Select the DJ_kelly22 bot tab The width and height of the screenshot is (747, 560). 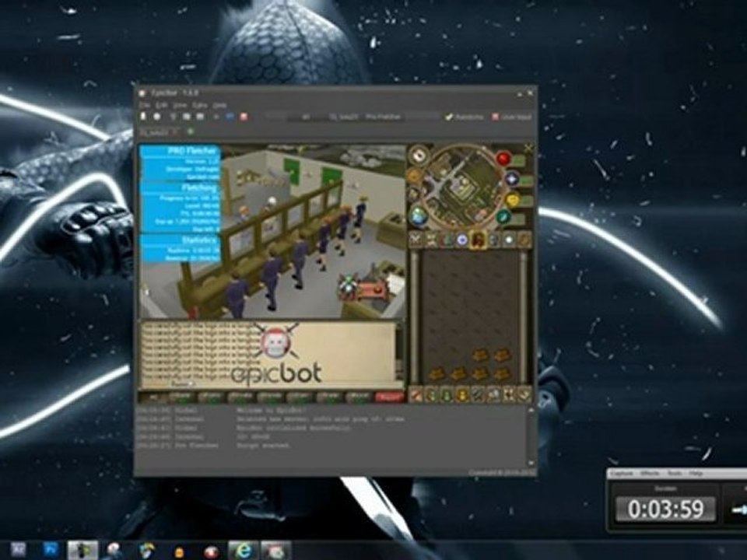tap(160, 131)
